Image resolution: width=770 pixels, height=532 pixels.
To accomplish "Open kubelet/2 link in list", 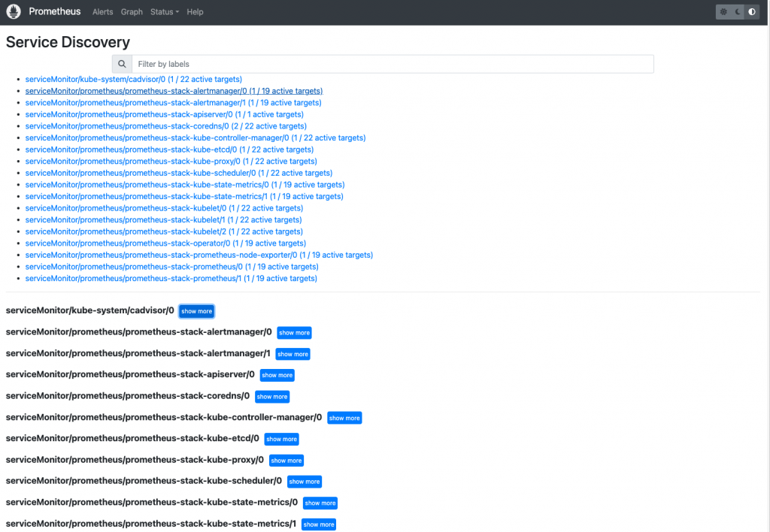I will (164, 231).
